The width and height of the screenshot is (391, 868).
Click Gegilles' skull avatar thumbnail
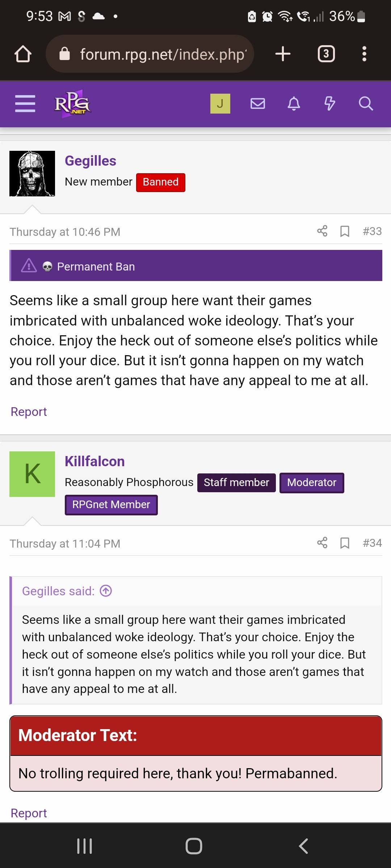click(32, 172)
